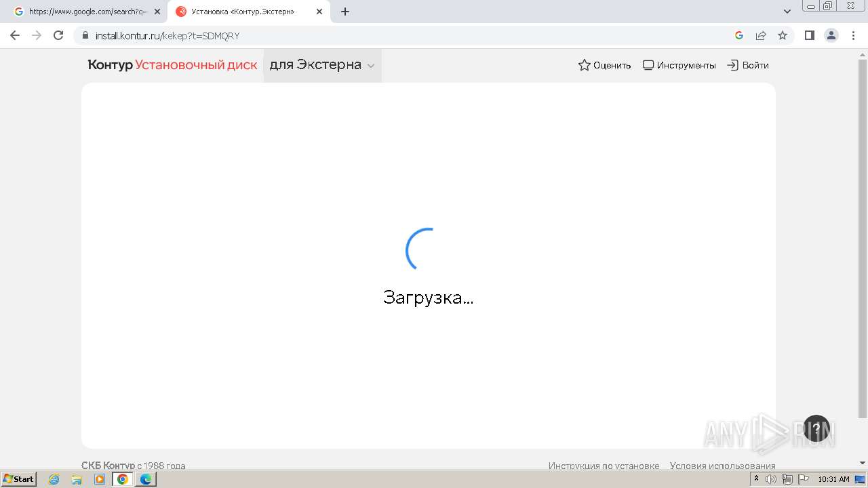The width and height of the screenshot is (868, 488).
Task: Close the Google search tab
Action: pos(157,12)
